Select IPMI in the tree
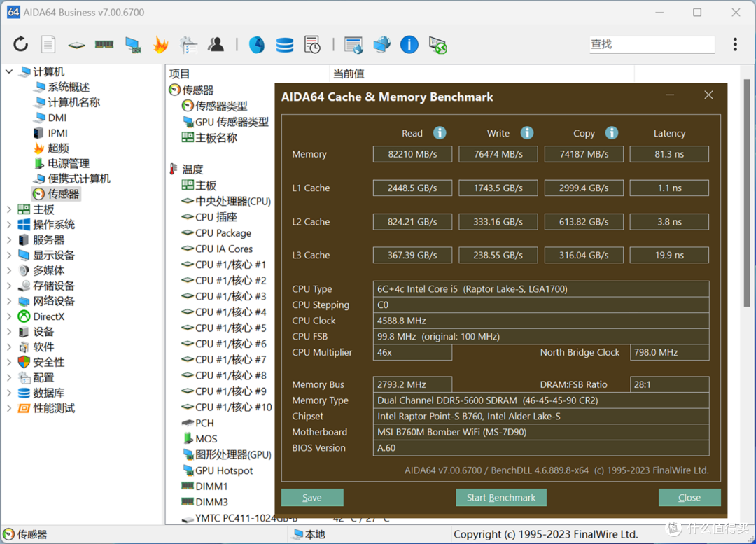The image size is (756, 544). (x=57, y=133)
